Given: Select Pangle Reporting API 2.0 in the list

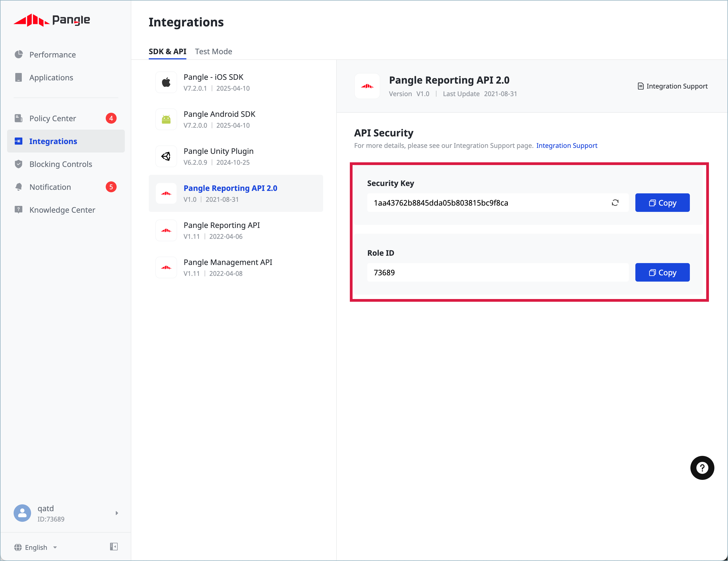Looking at the screenshot, I should tap(236, 193).
